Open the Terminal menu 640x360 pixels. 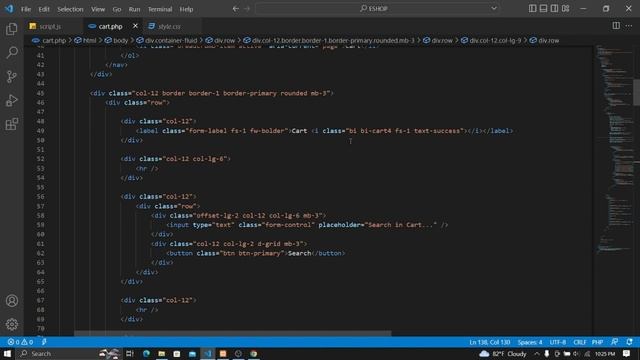[160, 9]
